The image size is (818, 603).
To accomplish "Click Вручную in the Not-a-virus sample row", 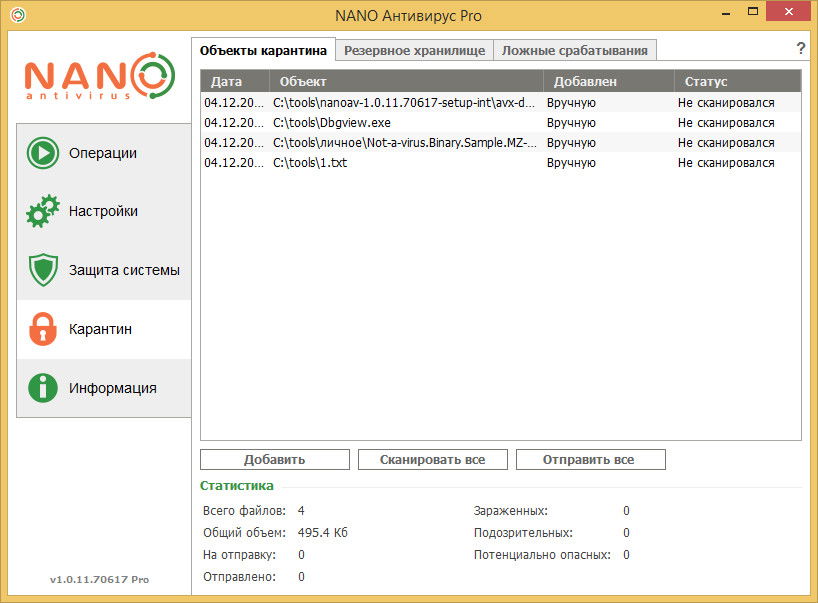I will pyautogui.click(x=571, y=142).
